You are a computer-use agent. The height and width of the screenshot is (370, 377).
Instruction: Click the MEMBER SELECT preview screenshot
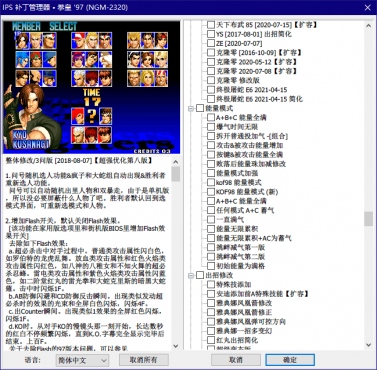click(92, 87)
